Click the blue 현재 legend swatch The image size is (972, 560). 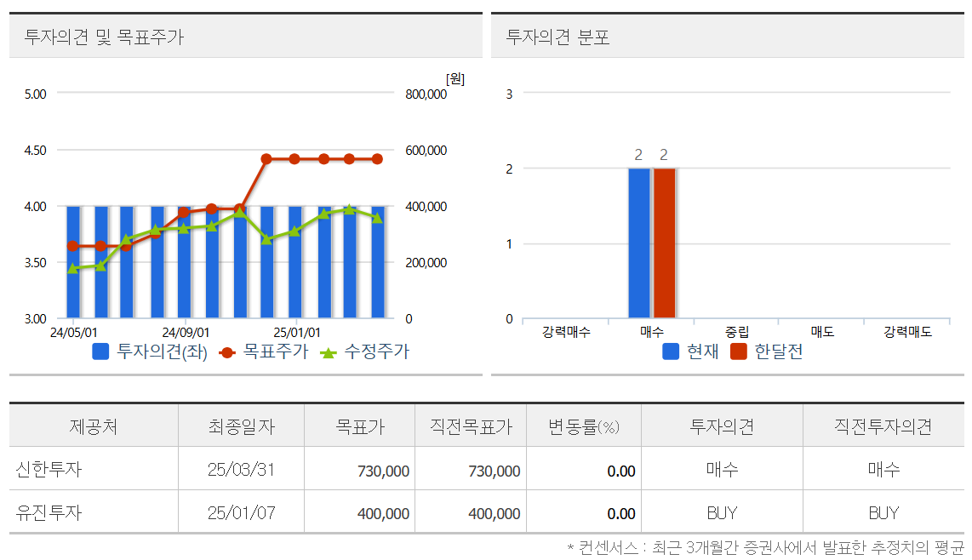click(x=671, y=351)
